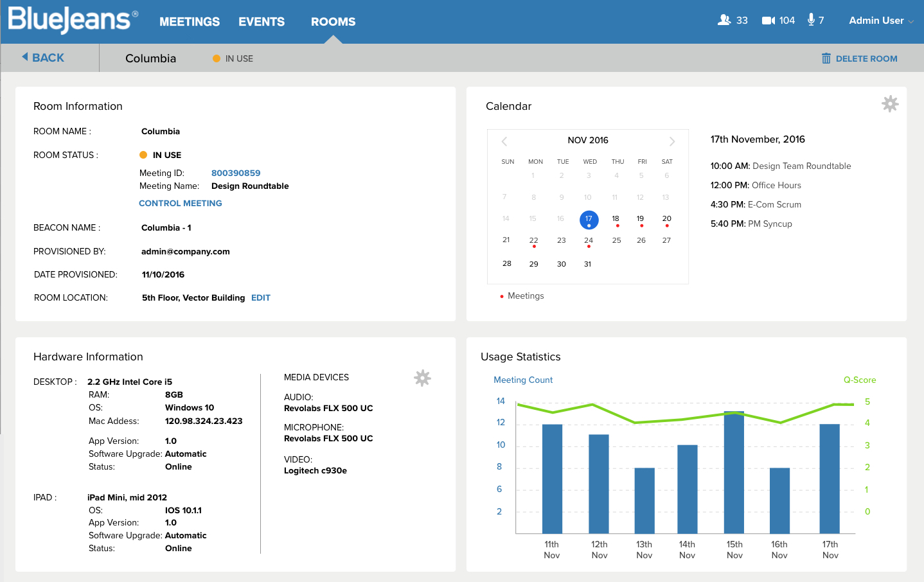This screenshot has height=582, width=924.
Task: Click the video camera icon showing 104
Action: pyautogui.click(x=769, y=21)
